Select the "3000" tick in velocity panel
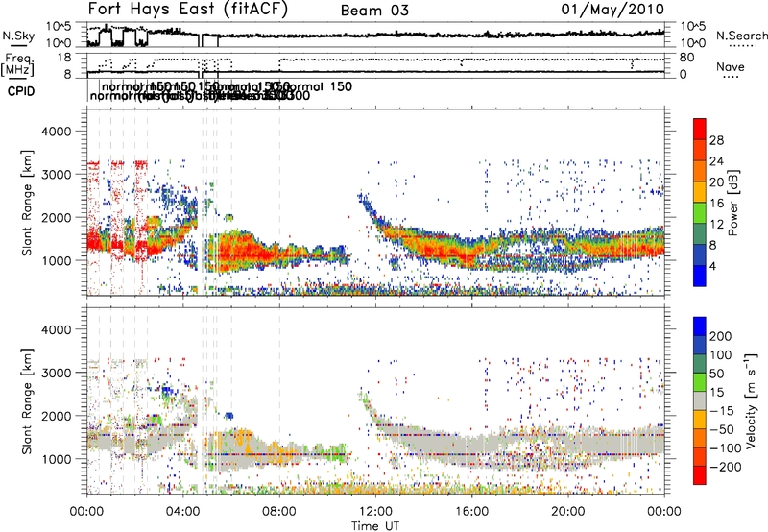This screenshot has width=768, height=532. (57, 373)
